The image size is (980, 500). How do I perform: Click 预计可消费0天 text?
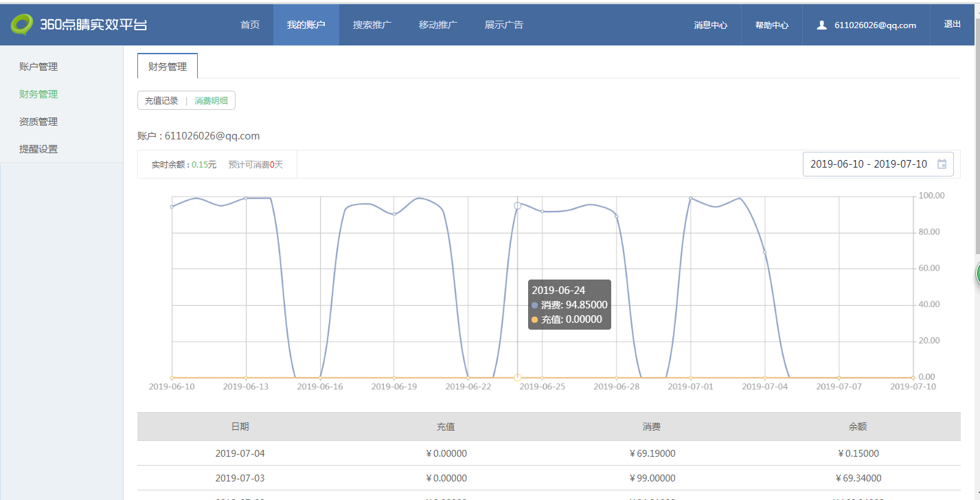click(255, 165)
